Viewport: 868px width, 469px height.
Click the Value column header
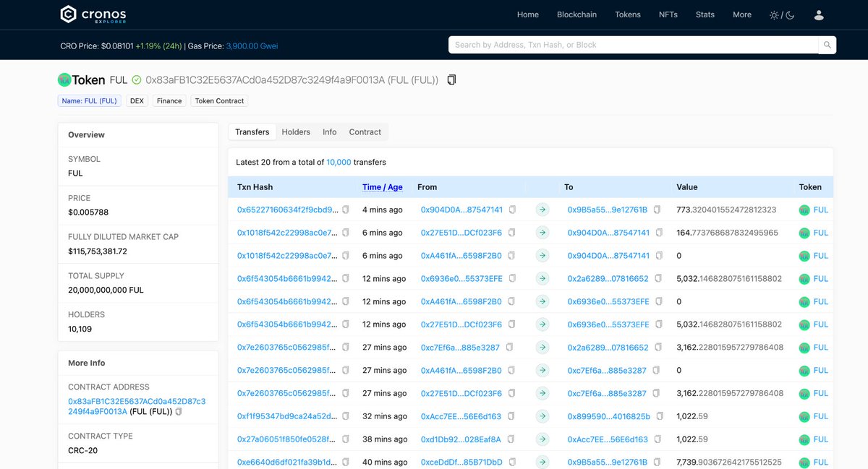coord(687,186)
